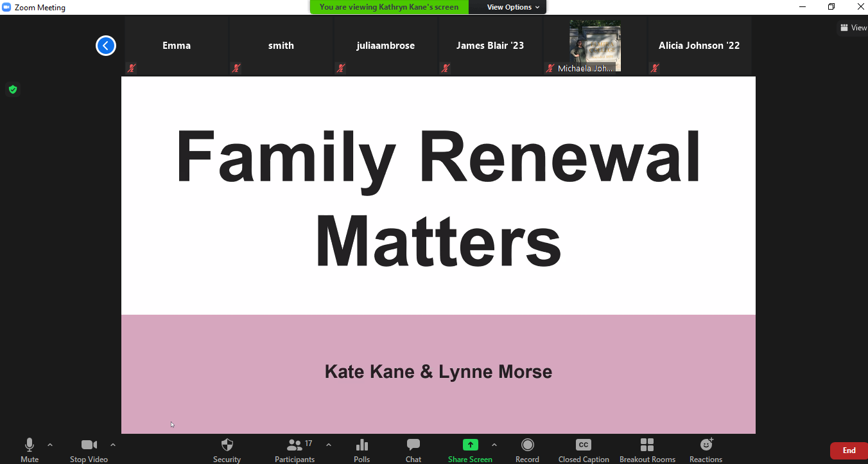Start recording with the Record icon
The image size is (868, 464).
(527, 445)
